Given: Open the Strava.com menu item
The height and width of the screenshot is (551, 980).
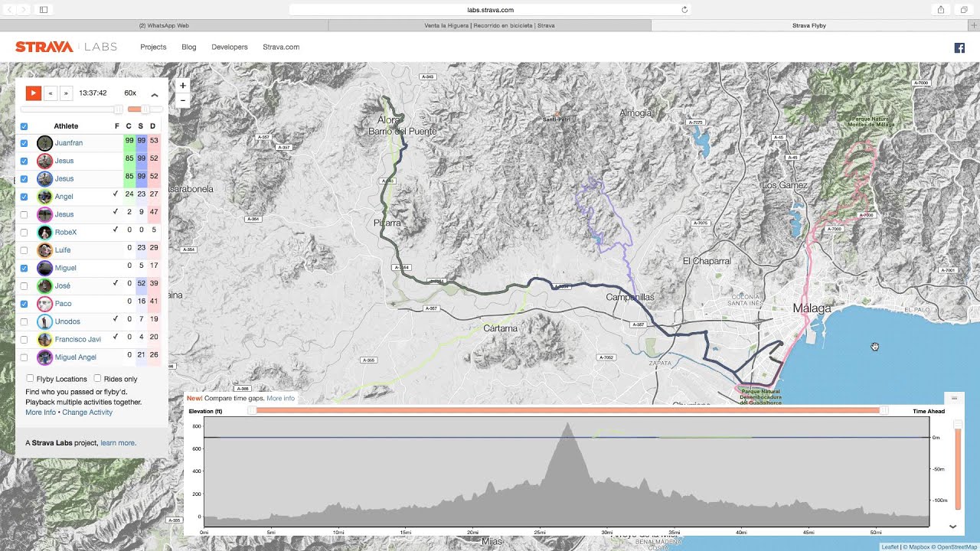Looking at the screenshot, I should [x=281, y=47].
